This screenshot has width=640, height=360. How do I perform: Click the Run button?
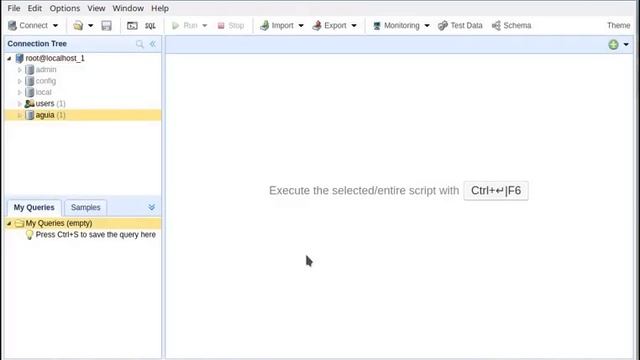(184, 25)
